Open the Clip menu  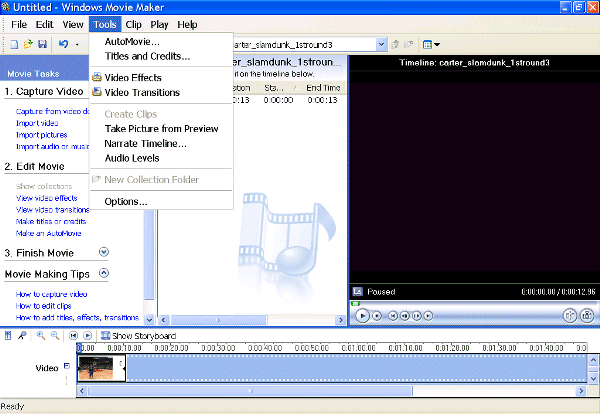(134, 24)
